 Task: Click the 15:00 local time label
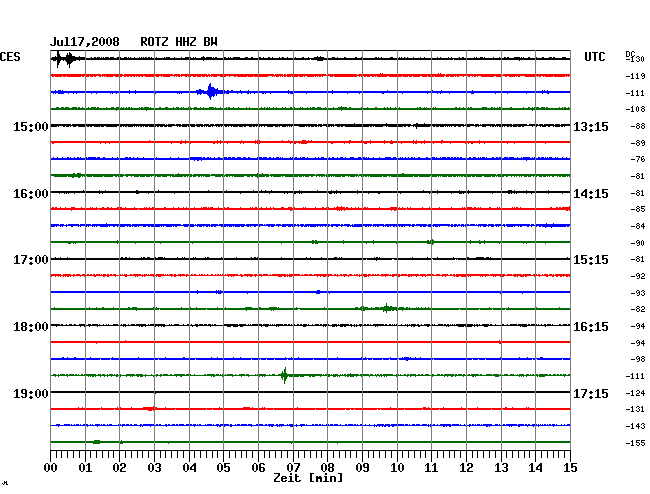coord(31,127)
